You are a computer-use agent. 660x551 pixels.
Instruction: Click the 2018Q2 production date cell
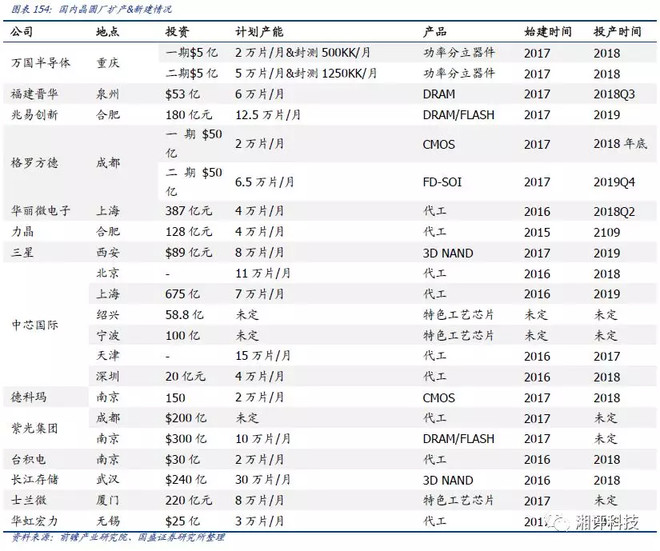pyautogui.click(x=614, y=211)
